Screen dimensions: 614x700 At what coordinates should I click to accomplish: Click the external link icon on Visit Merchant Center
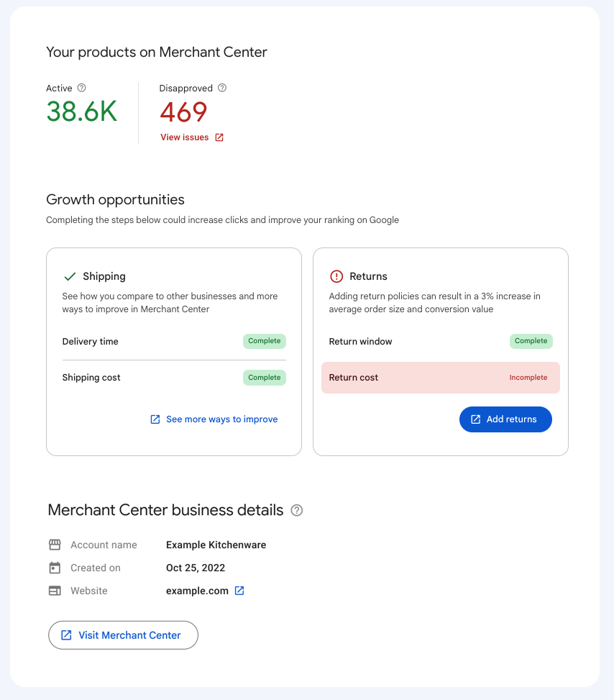point(66,635)
